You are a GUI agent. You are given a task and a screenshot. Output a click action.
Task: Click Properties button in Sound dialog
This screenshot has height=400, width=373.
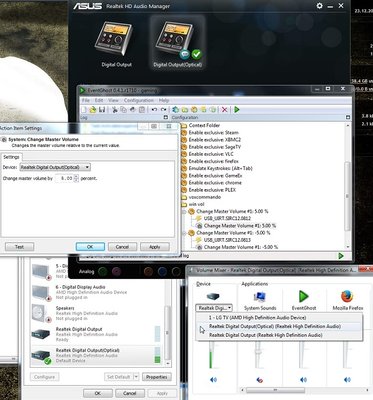point(157,377)
